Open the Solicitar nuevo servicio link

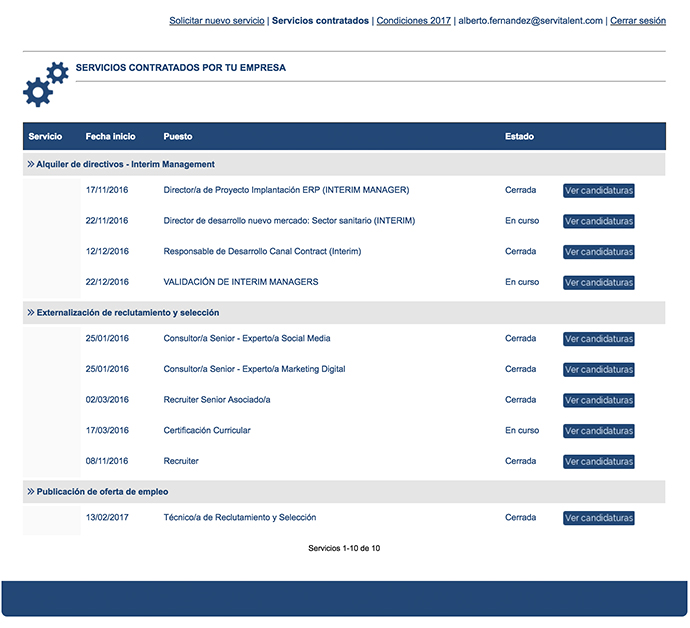tap(217, 20)
